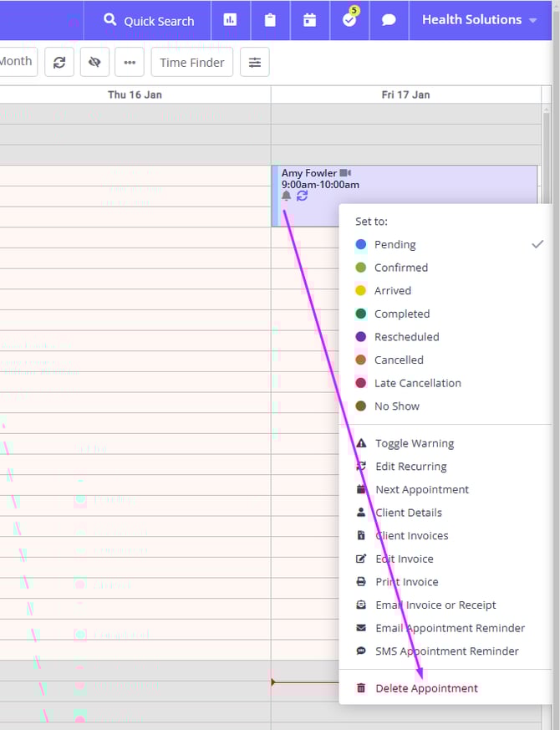Open tasks checkmark icon with badge 5
This screenshot has width=560, height=730.
click(349, 20)
